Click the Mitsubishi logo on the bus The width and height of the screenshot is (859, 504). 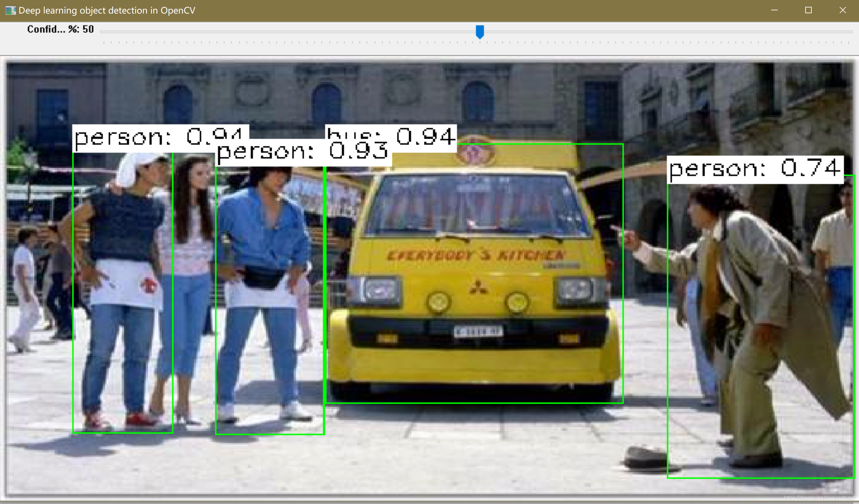(x=478, y=287)
